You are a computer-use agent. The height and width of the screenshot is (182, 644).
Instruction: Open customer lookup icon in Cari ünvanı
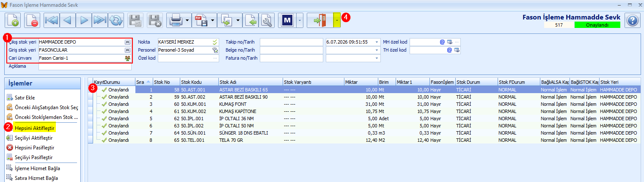pos(127,58)
